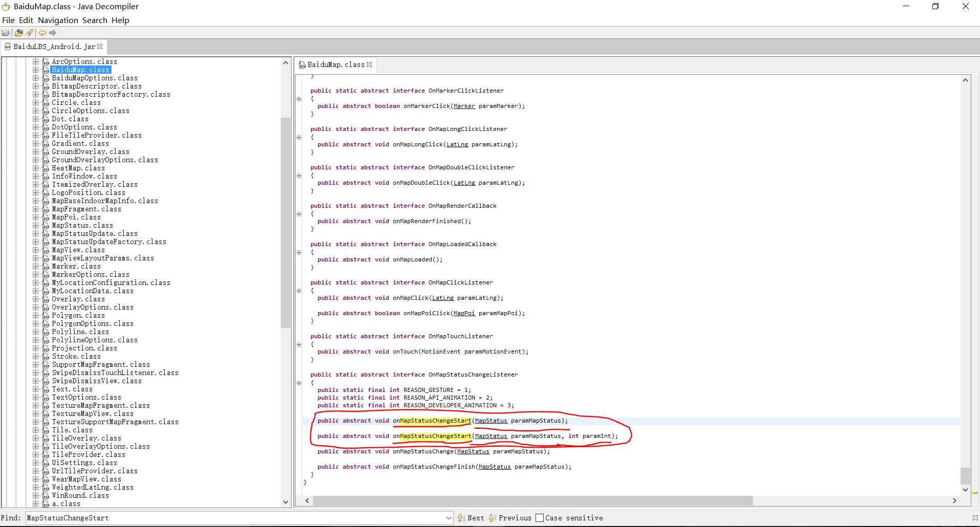Follow the Marker link in onMarkerClick
The image size is (980, 527).
[464, 106]
